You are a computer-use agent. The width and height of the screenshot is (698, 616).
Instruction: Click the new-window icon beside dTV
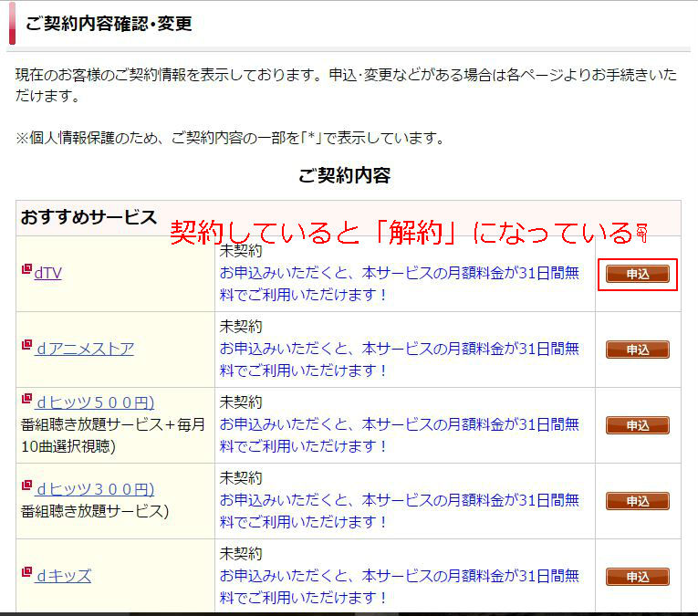[26, 269]
